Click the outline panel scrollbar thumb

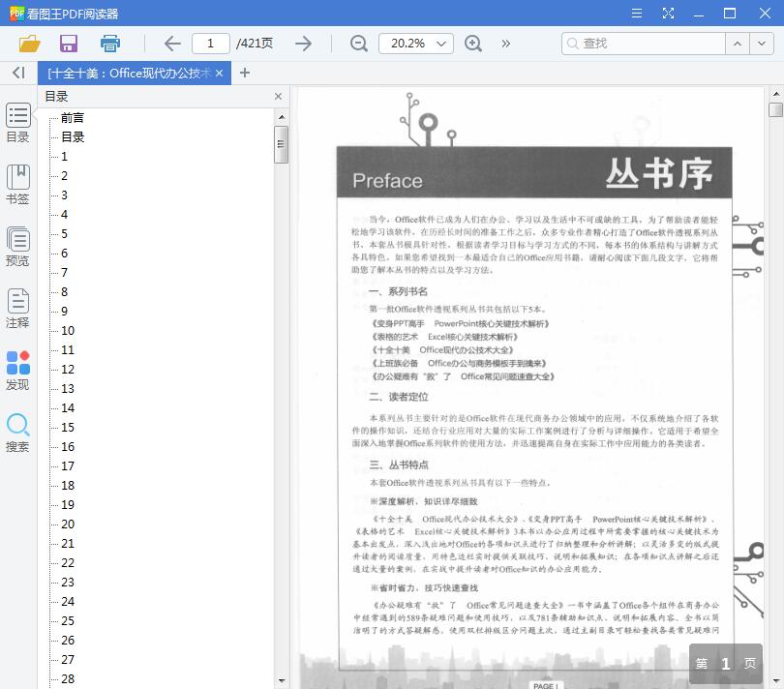281,144
